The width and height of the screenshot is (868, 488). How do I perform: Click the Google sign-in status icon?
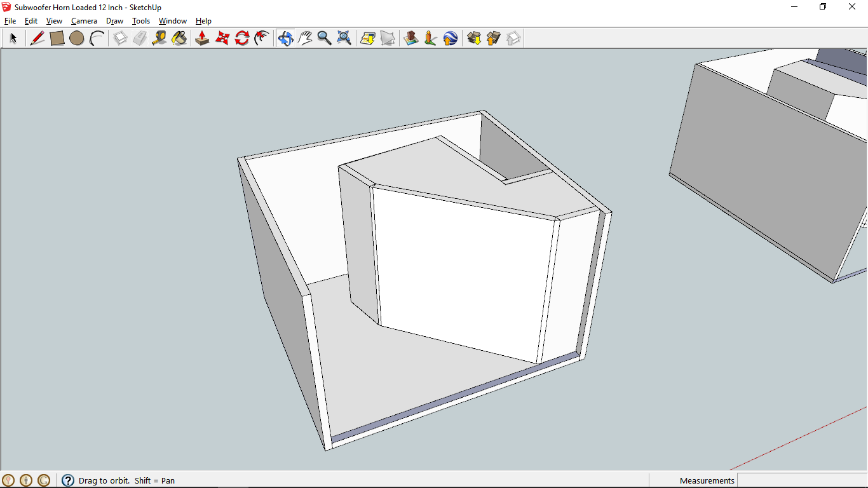pyautogui.click(x=44, y=480)
